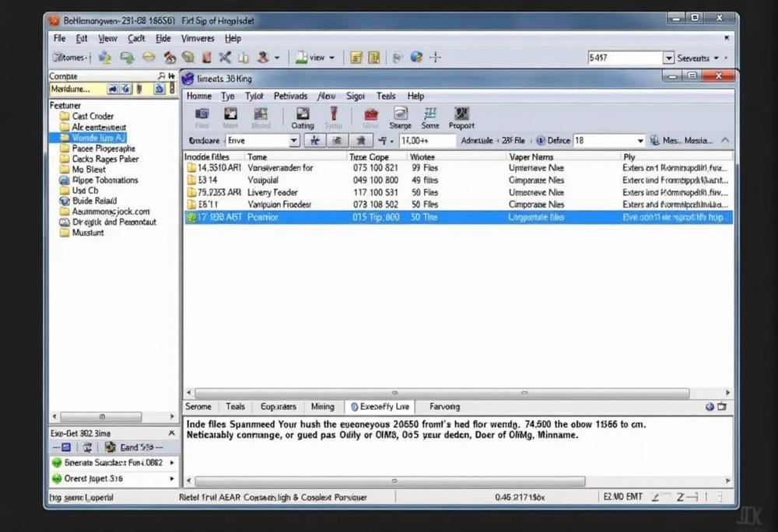This screenshot has height=532, width=778.
Task: Open the view dropdown in the main toolbar
Action: (332, 58)
